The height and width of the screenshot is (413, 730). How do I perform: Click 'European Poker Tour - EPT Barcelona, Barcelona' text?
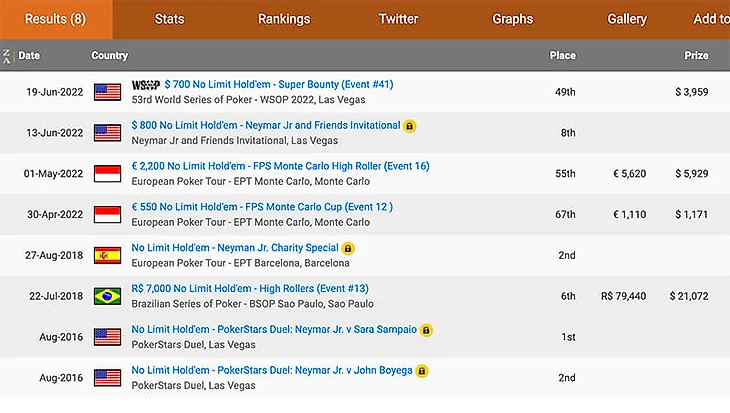240,263
